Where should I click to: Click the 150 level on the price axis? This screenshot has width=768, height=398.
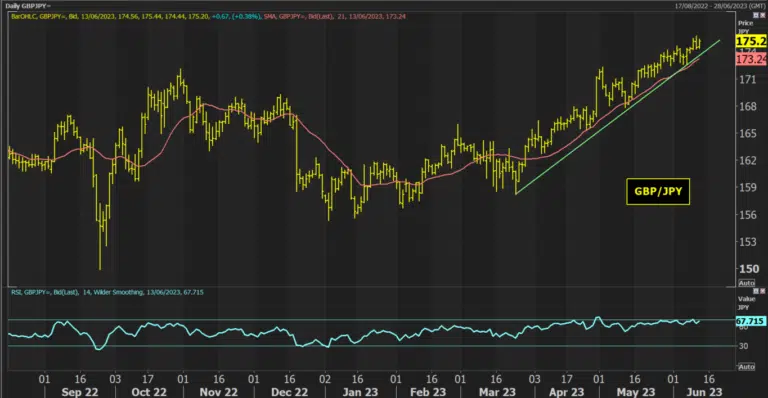pos(749,269)
